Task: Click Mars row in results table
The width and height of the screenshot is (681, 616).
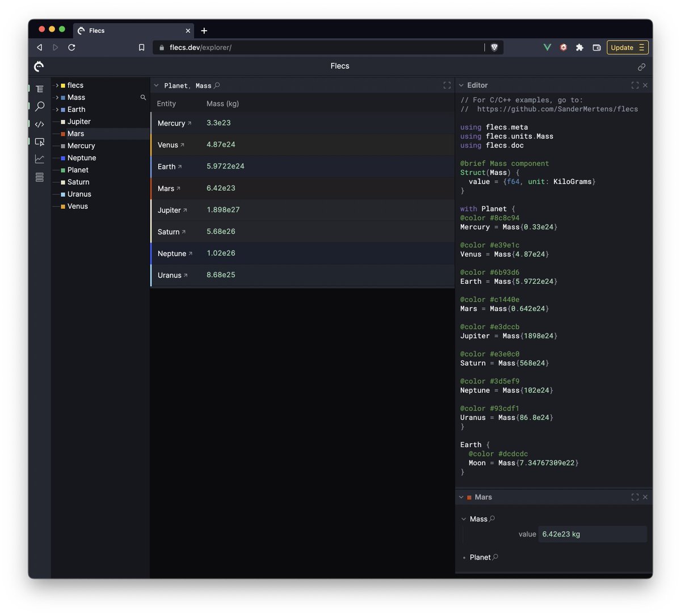Action: [302, 188]
